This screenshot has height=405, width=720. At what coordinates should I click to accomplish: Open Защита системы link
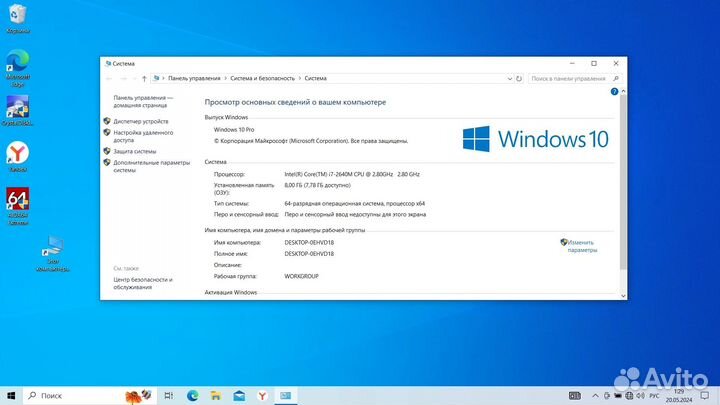pos(135,151)
